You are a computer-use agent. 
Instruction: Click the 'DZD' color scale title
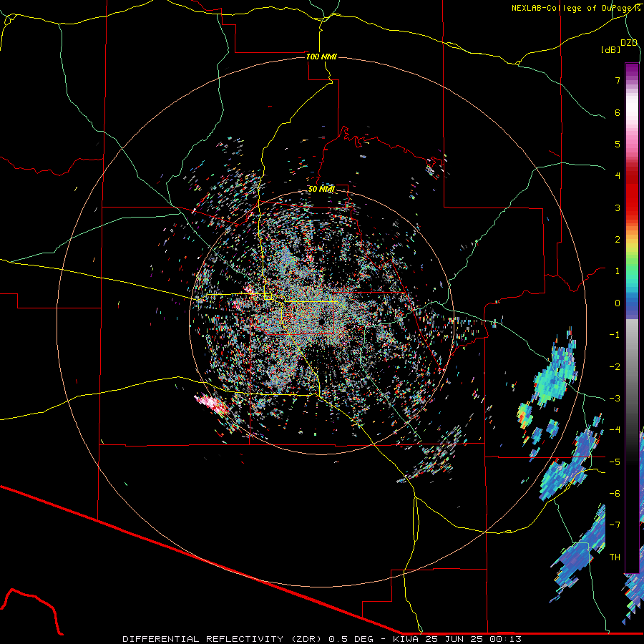coord(628,43)
